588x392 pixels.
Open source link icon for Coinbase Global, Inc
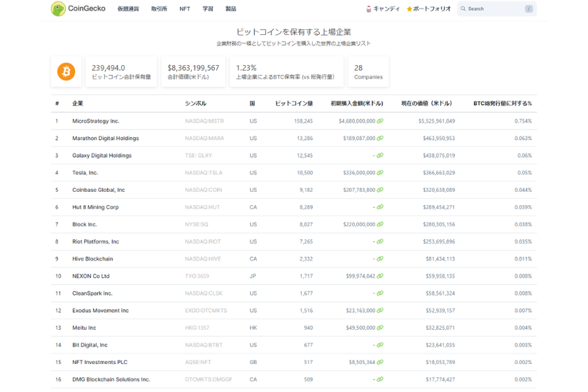click(x=380, y=190)
